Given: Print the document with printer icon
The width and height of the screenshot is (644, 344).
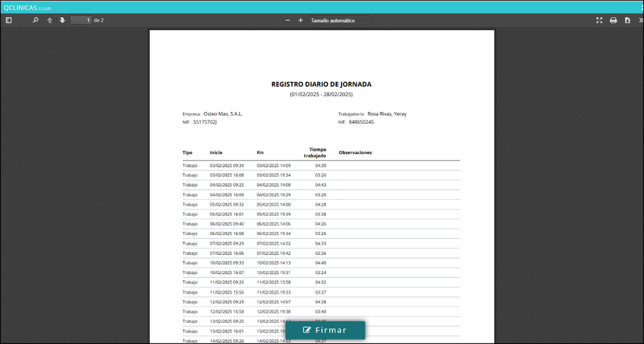Looking at the screenshot, I should click(x=613, y=20).
